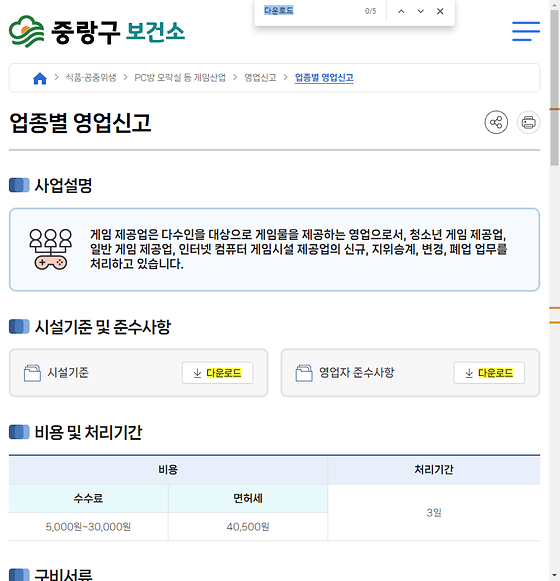Open the hamburger menu icon

coord(526,31)
